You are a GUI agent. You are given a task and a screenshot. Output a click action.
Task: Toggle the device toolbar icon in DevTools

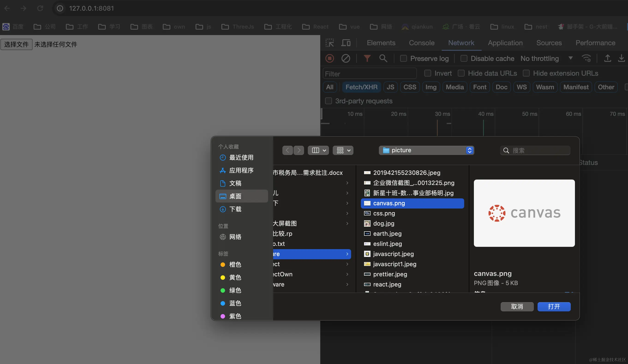[346, 43]
